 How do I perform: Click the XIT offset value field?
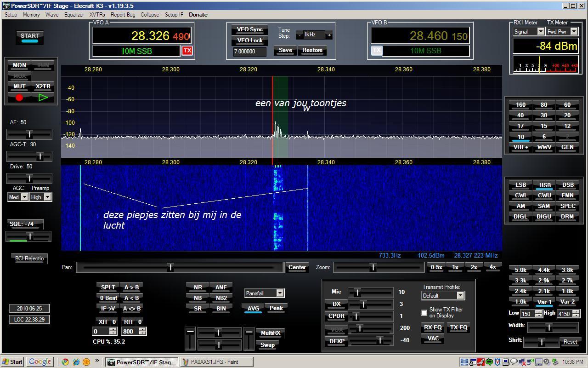click(x=105, y=331)
